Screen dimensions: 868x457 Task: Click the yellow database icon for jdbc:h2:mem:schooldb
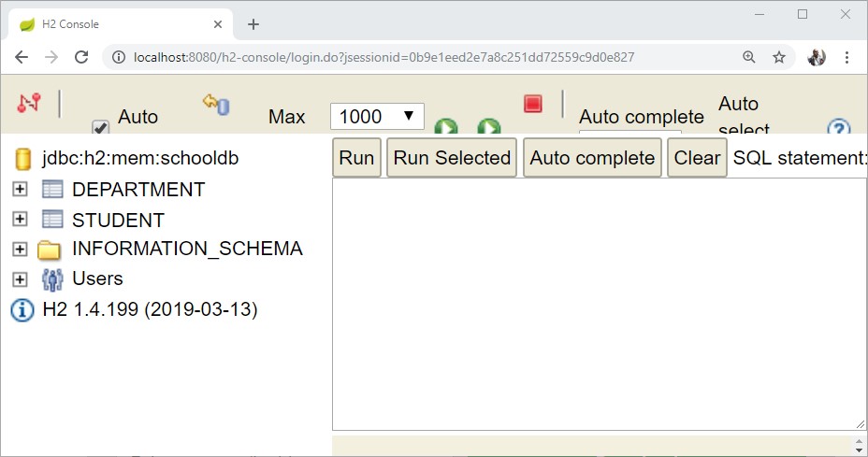pyautogui.click(x=23, y=159)
